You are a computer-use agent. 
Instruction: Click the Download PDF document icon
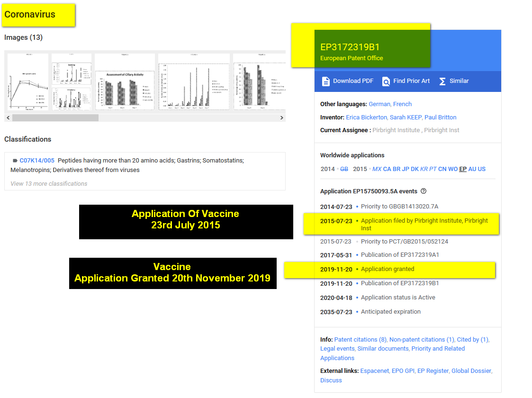click(325, 81)
